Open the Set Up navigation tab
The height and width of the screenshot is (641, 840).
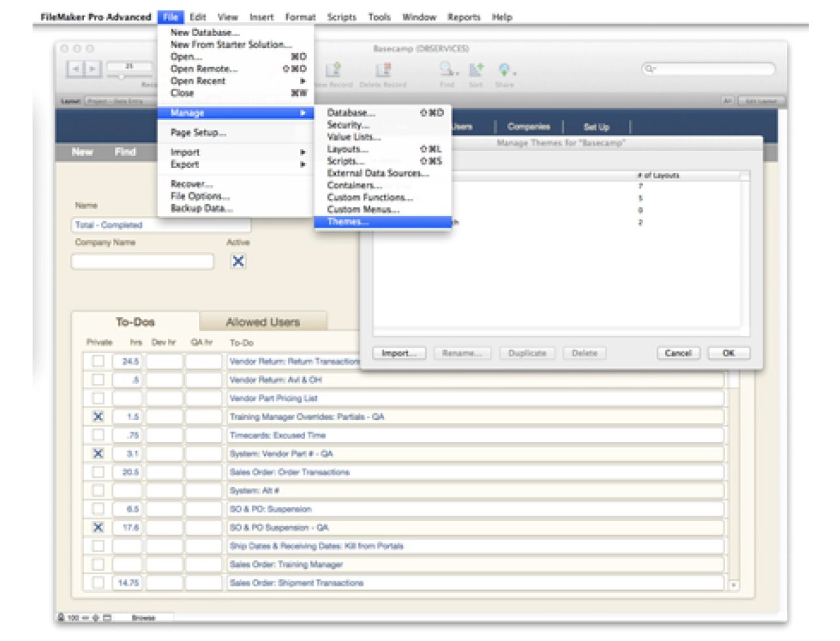click(597, 127)
